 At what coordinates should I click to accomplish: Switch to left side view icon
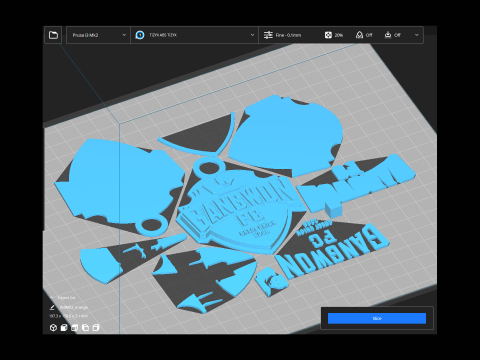pyautogui.click(x=85, y=328)
